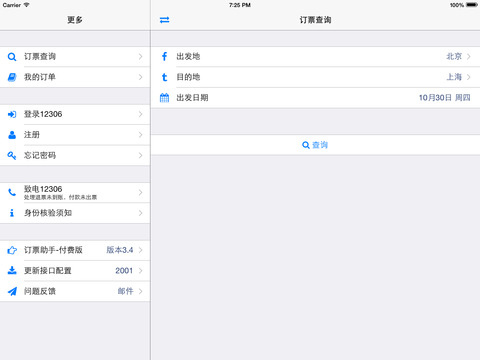Click the paper plane icon for 问题反馈
The height and width of the screenshot is (360, 480).
coord(12,291)
